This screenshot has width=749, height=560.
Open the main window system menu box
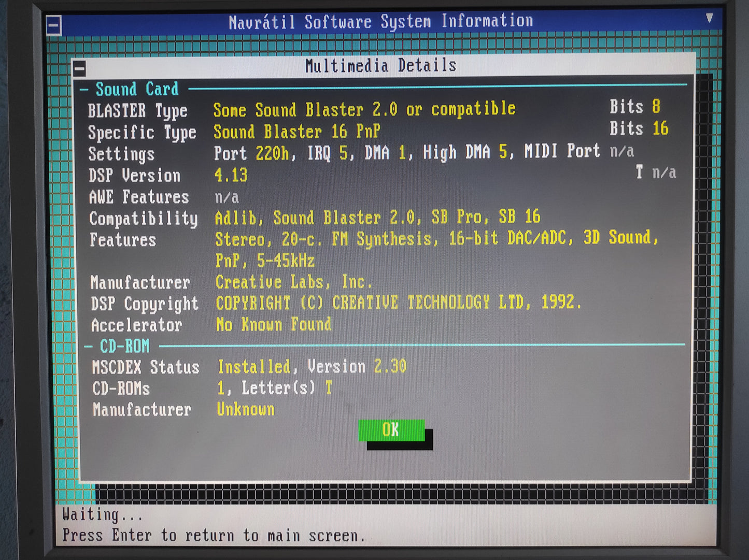click(x=54, y=26)
